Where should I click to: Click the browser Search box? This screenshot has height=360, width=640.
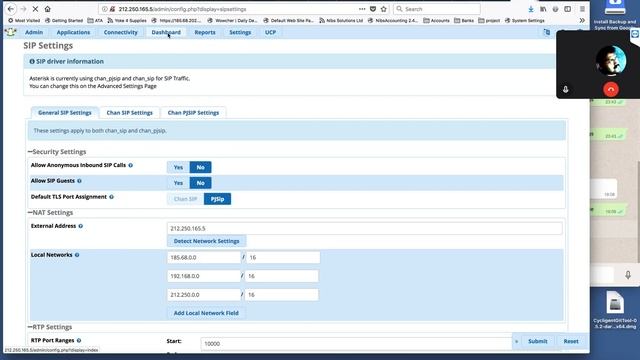(437, 9)
